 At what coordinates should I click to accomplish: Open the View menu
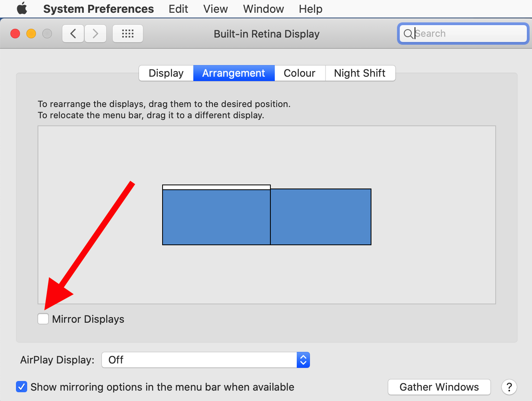pyautogui.click(x=215, y=9)
